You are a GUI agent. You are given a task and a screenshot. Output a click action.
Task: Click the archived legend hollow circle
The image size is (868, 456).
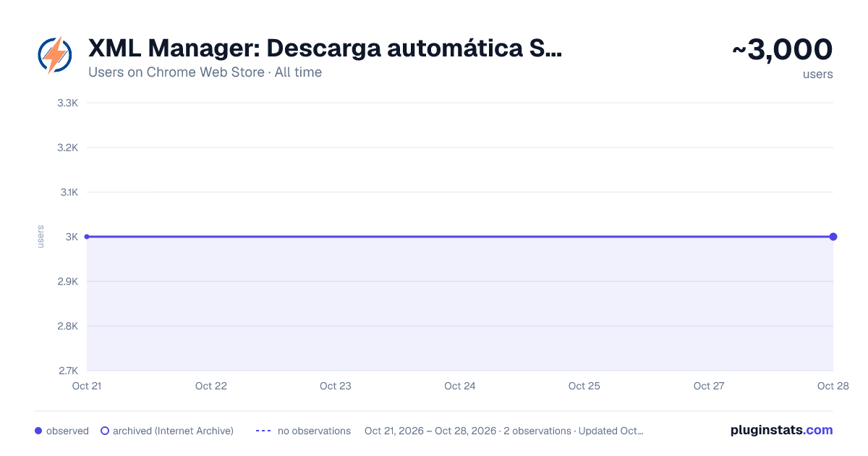coord(105,431)
